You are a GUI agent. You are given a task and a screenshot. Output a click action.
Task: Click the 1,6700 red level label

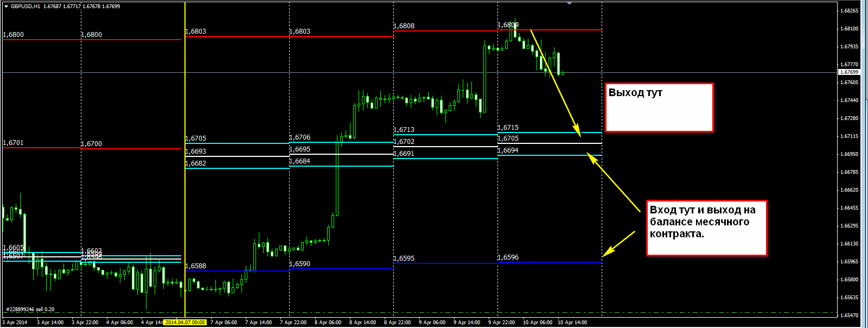91,144
